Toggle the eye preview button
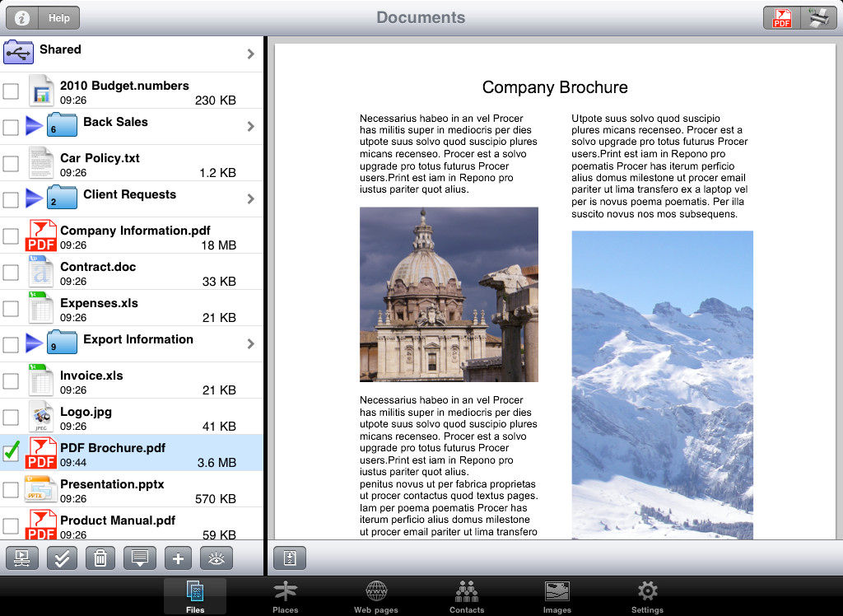This screenshot has height=616, width=843. point(217,558)
